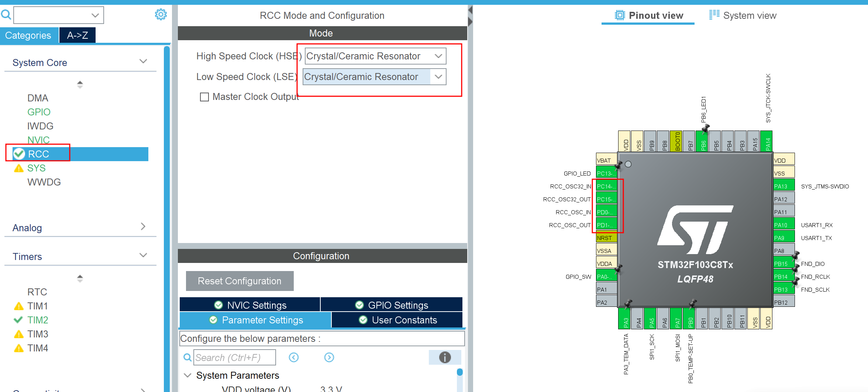Click the parameter Search (Ctrl+F) field
The height and width of the screenshot is (392, 868).
[x=234, y=357]
